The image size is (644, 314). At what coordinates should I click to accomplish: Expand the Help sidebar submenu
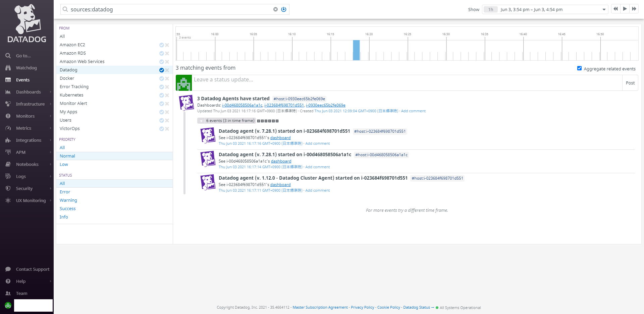[x=20, y=281]
